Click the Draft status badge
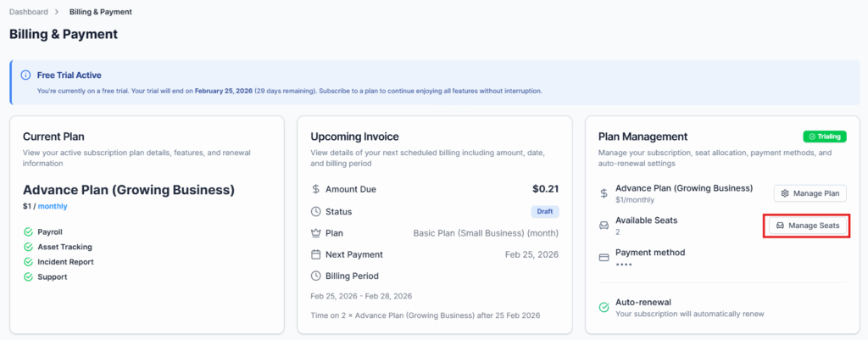868x340 pixels. [545, 211]
